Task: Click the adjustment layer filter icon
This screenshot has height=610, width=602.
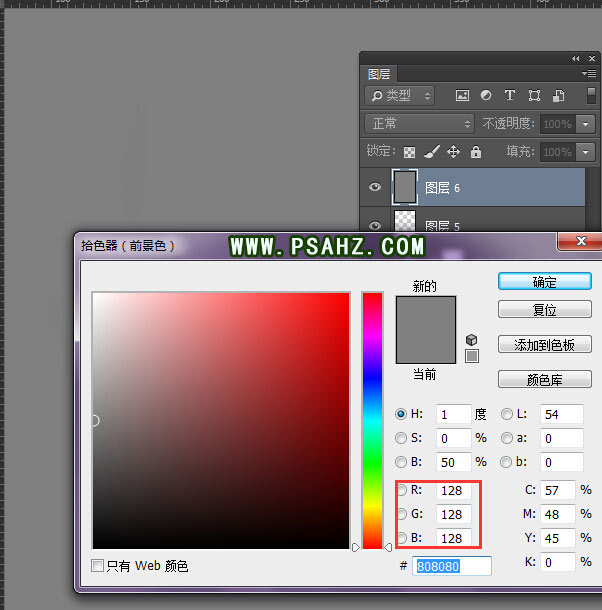Action: 486,96
